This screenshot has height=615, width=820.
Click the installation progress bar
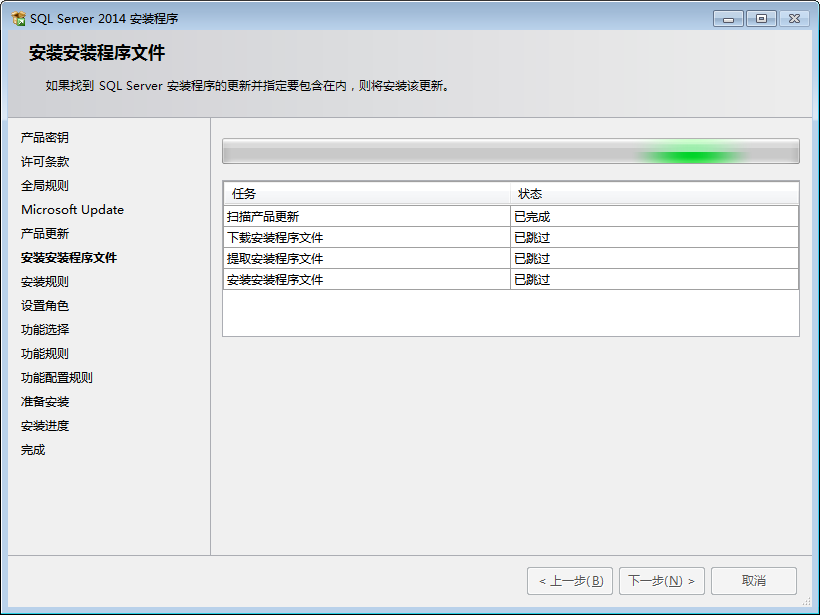point(511,150)
